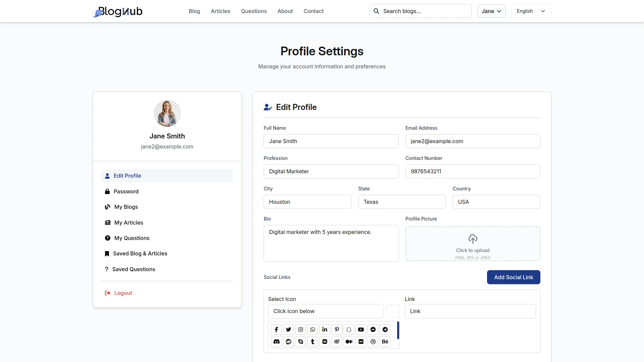
Task: Select the YouTube icon
Action: click(361, 329)
